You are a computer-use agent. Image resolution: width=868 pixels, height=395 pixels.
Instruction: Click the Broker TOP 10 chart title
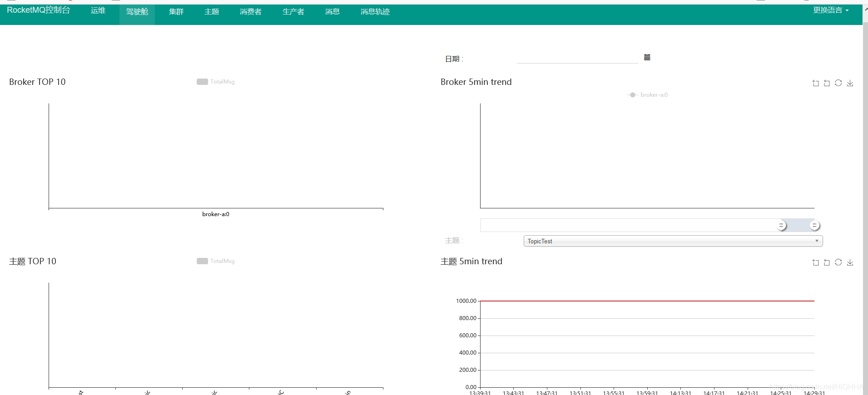click(x=37, y=82)
